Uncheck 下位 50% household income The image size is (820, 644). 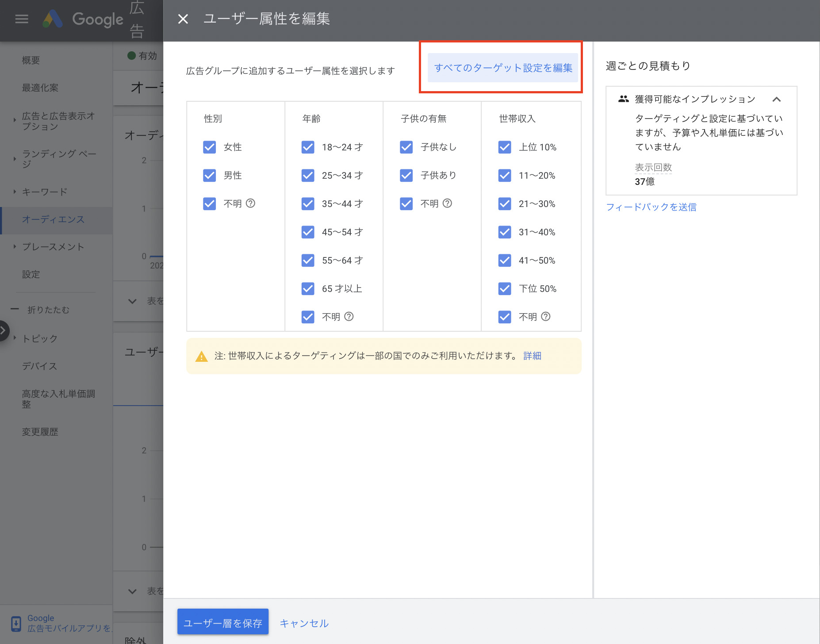click(x=504, y=288)
